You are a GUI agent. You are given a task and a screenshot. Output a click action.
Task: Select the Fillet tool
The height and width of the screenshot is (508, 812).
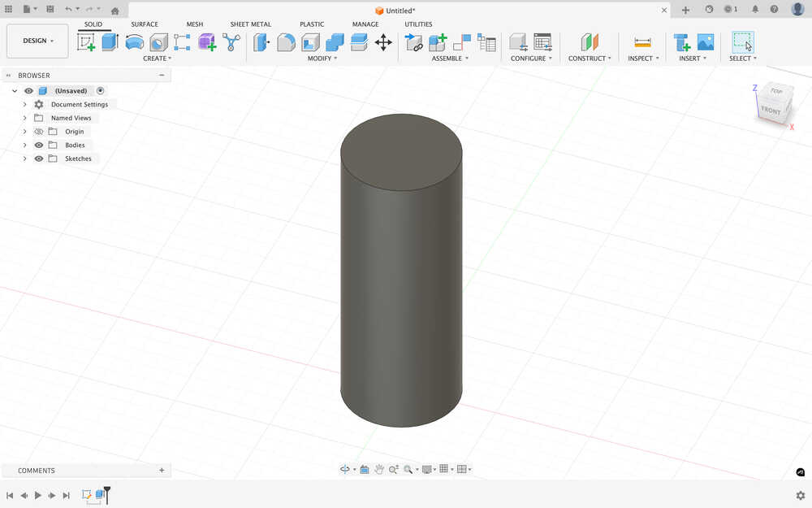[x=286, y=42]
